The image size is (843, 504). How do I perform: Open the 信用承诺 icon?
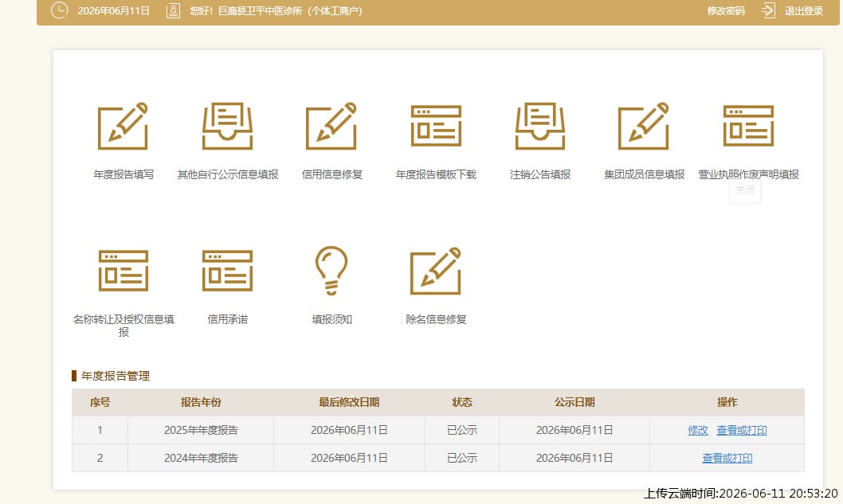tap(227, 270)
